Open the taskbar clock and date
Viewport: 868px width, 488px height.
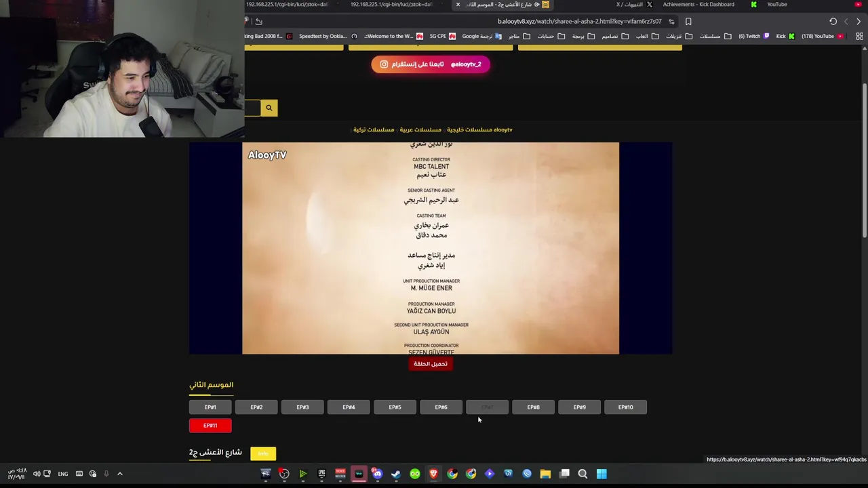[16, 474]
